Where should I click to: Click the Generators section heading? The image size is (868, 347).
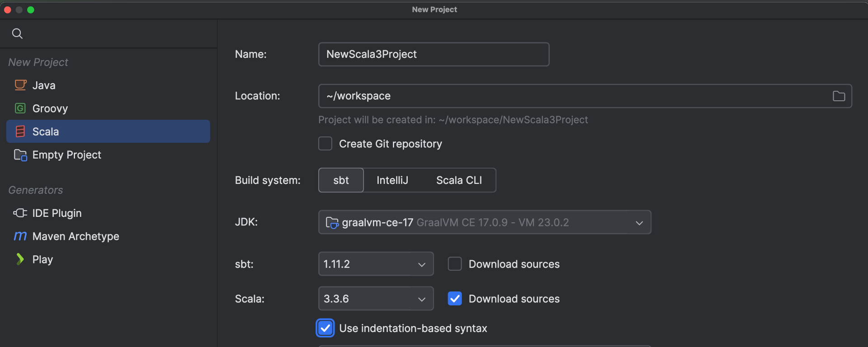point(36,190)
